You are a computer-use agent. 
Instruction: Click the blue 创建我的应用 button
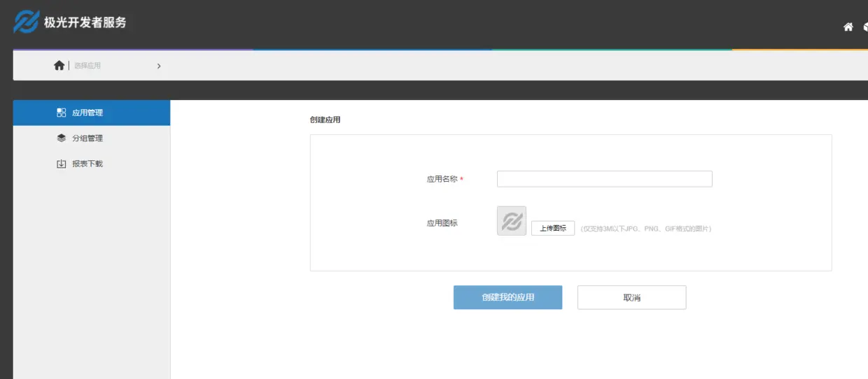(507, 297)
